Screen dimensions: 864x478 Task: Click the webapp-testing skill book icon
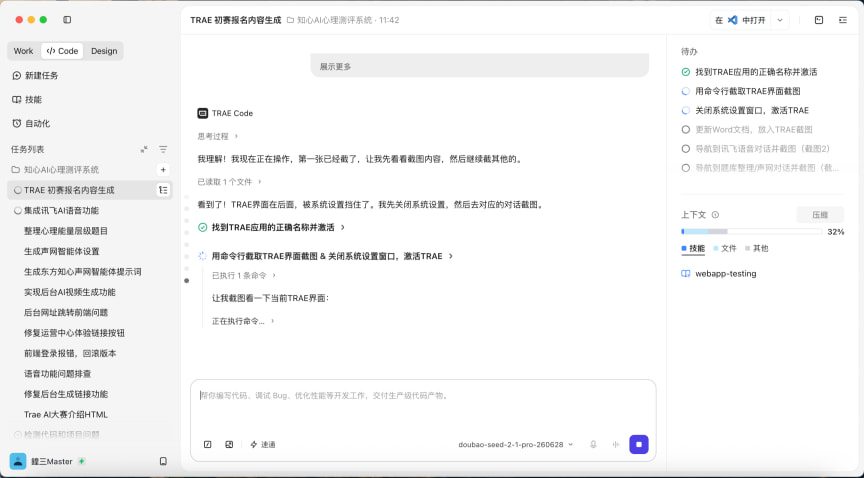pos(685,274)
